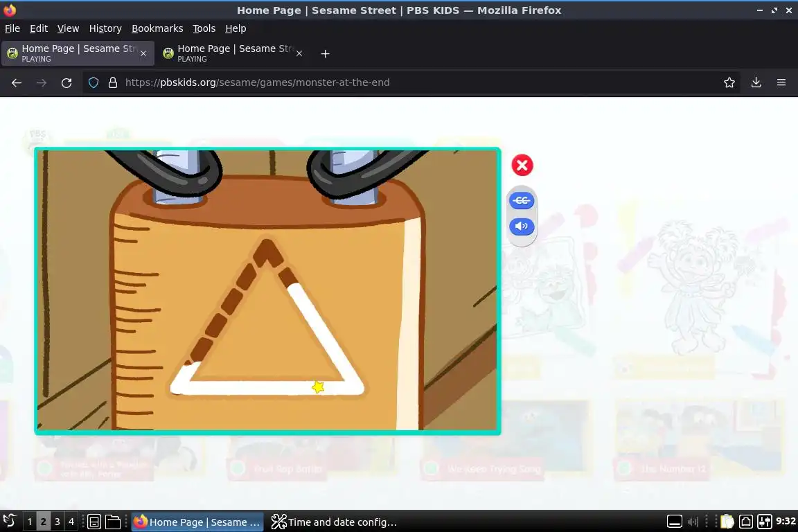Open the desktop start menu icon

coord(9,522)
